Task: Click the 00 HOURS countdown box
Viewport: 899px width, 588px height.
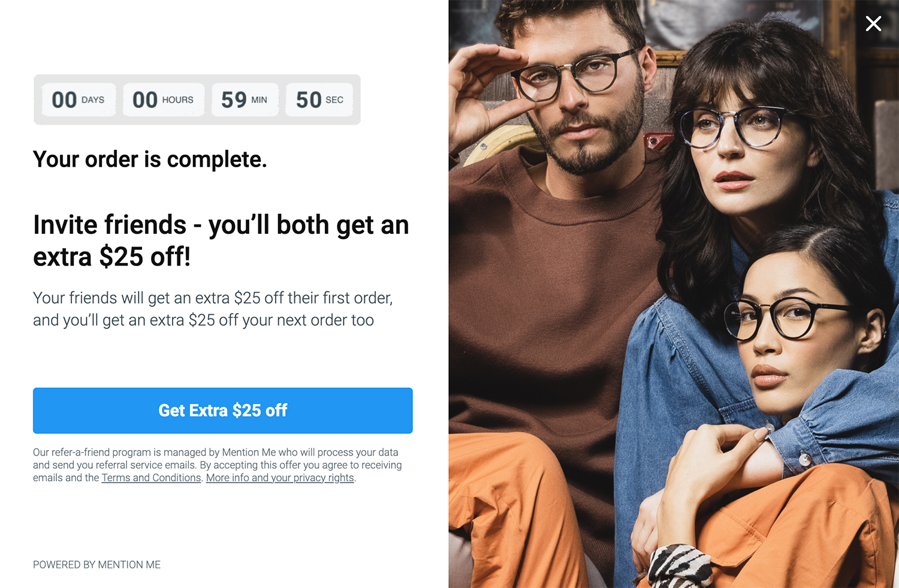Action: (x=164, y=99)
